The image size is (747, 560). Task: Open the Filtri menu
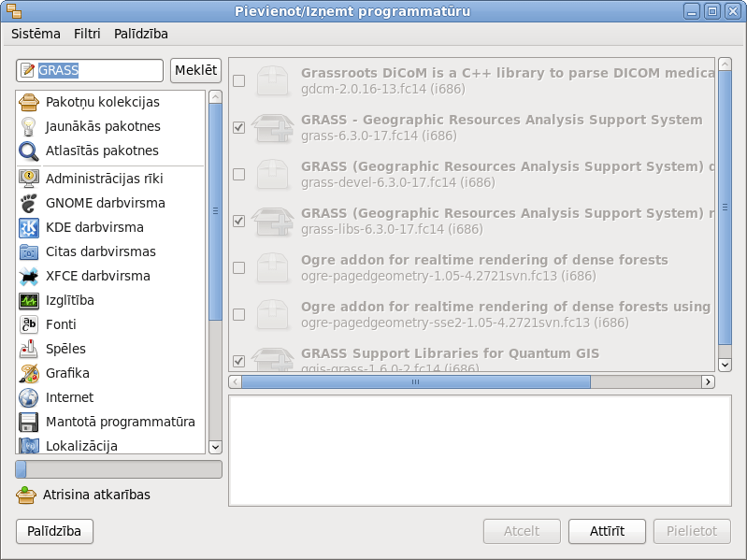87,34
